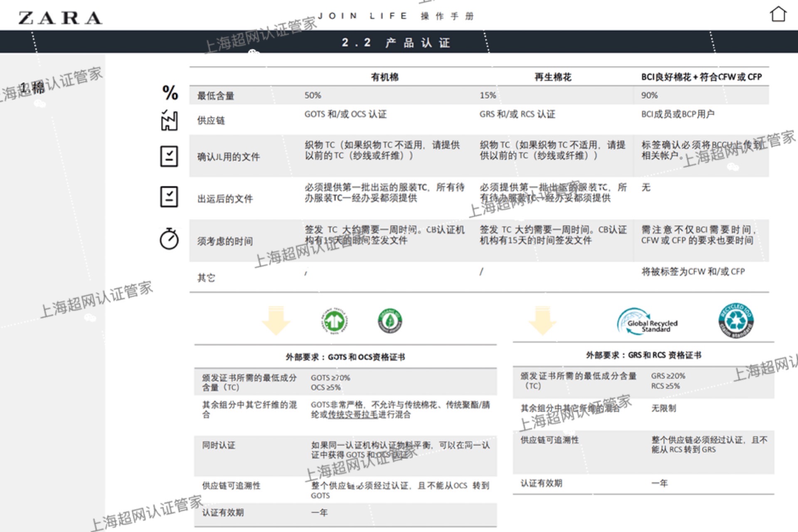Select the JOIN LIFE 操作手册 header
The height and width of the screenshot is (532, 798).
(396, 16)
